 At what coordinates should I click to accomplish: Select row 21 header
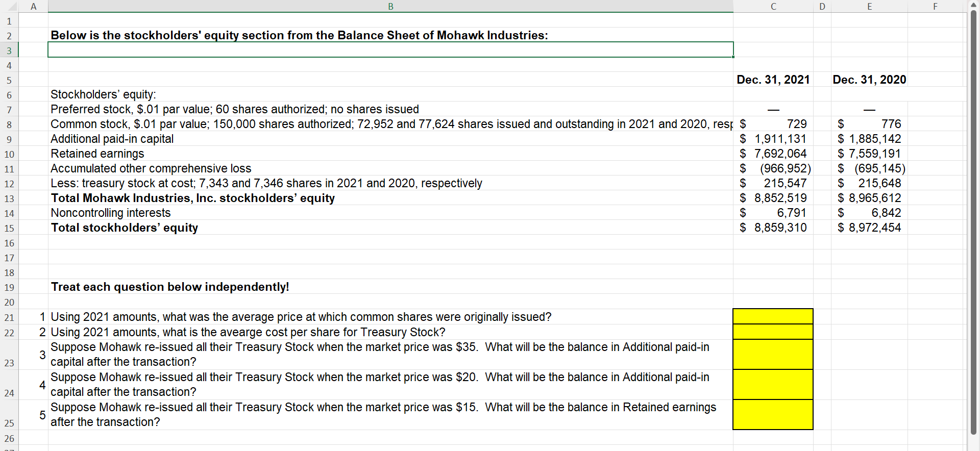[9, 317]
